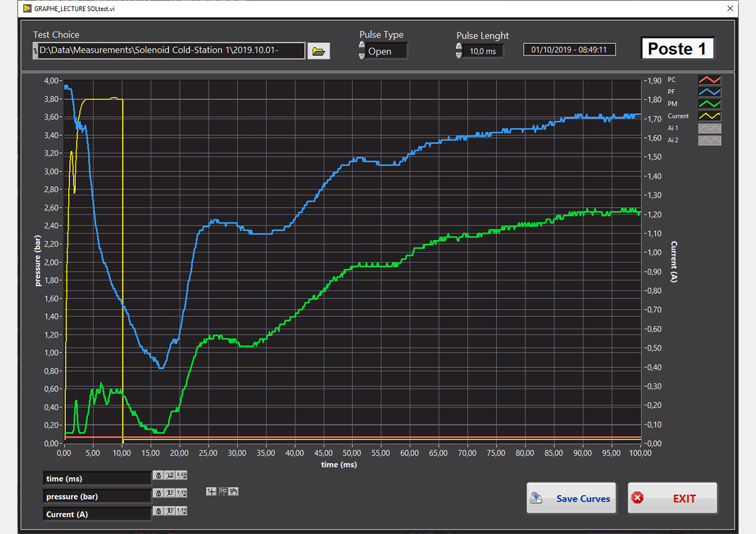Click the Save Curves button
Screen dimensions: 756x534
pyautogui.click(x=572, y=498)
